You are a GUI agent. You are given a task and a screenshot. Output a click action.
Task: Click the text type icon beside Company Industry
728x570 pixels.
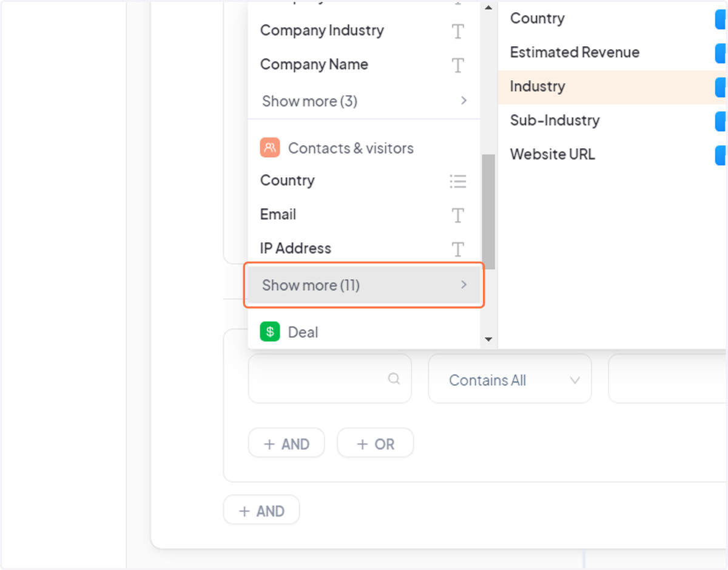coord(458,31)
